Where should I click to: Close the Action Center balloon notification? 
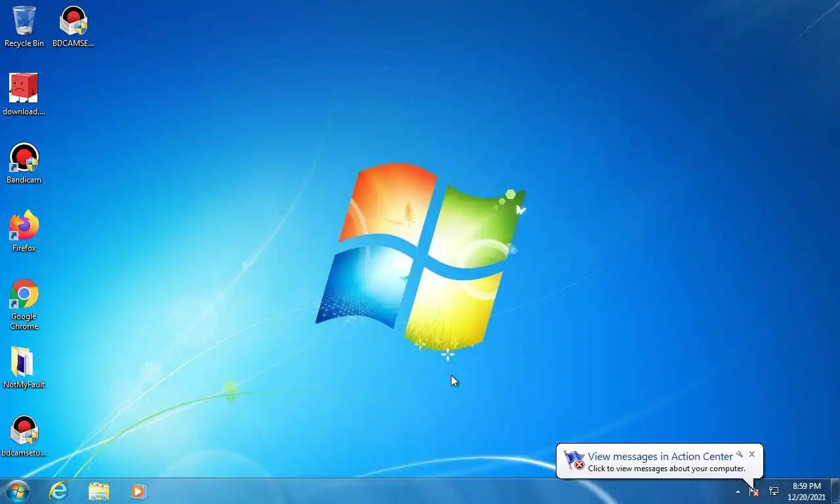(752, 453)
